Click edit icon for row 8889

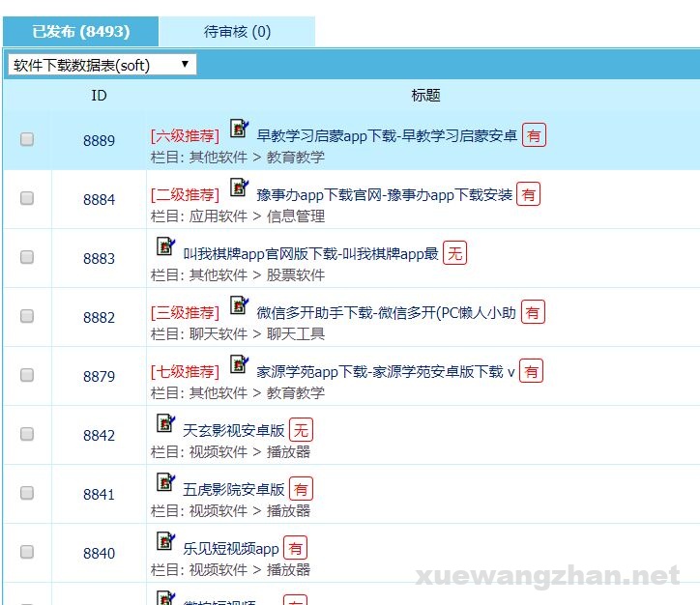239,128
